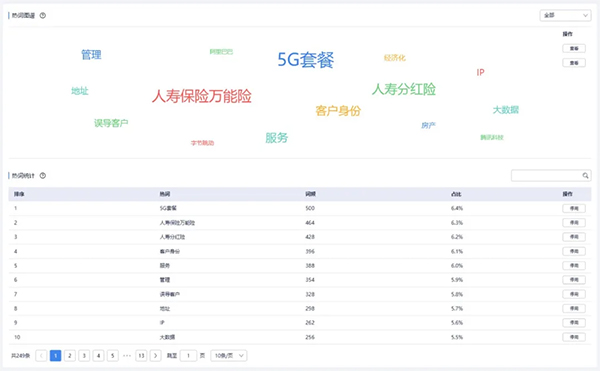
Task: Click the lower 查看 button under 操作
Action: [x=574, y=63]
